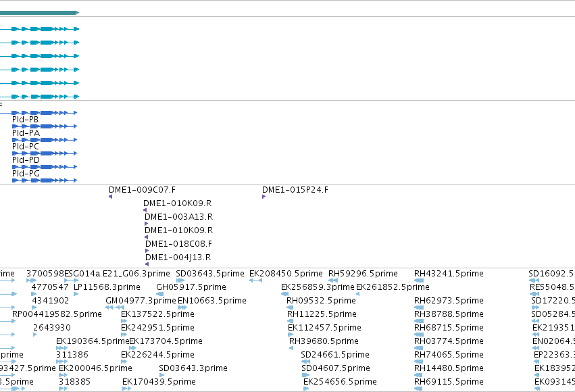This screenshot has height=392, width=575.
Task: Open EST GH05917.5prime
Action: point(191,287)
